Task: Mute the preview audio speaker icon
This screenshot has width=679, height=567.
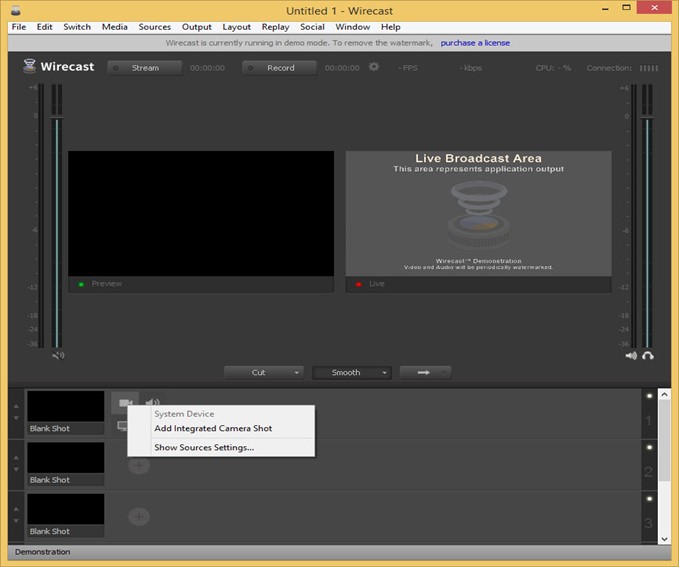Action: click(x=58, y=356)
